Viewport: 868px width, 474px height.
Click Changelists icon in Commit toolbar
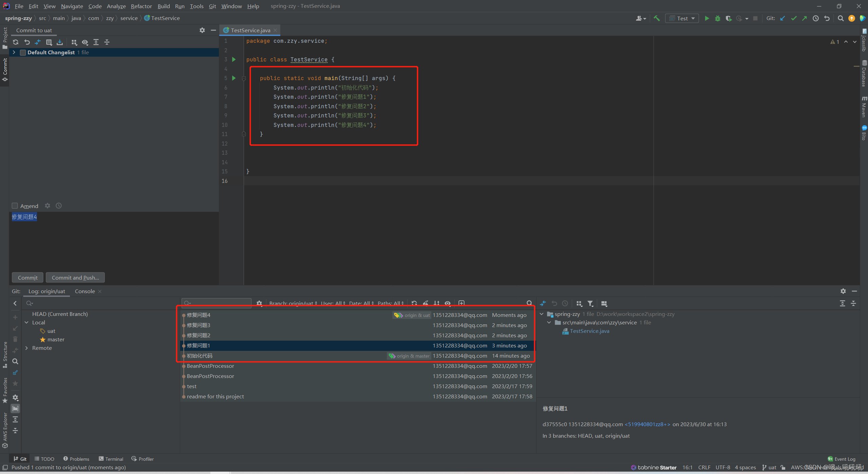tap(49, 42)
